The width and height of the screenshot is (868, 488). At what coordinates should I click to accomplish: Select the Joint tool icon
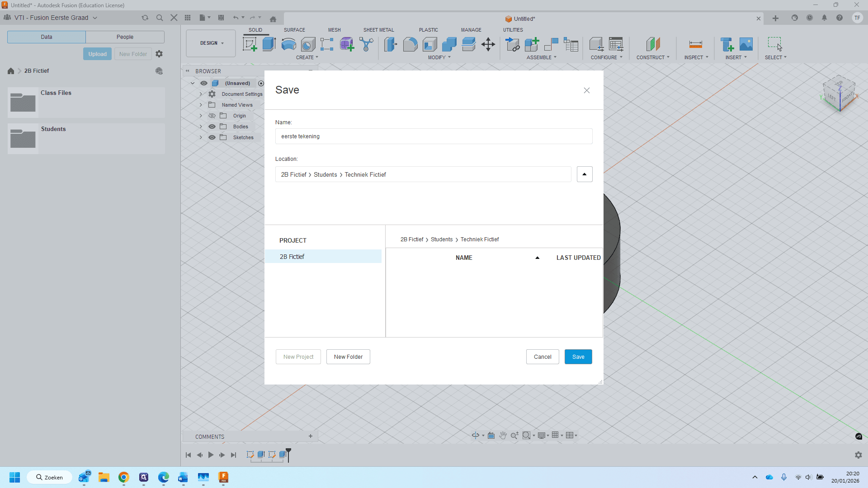pyautogui.click(x=552, y=44)
